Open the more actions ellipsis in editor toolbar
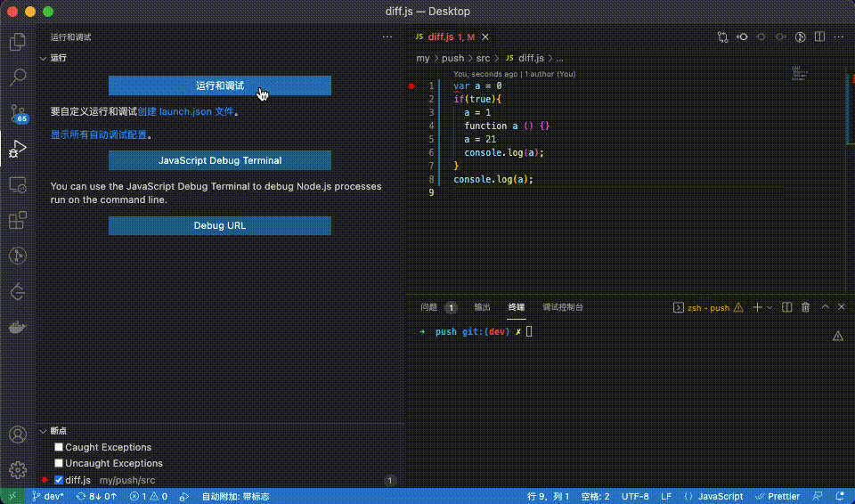The width and height of the screenshot is (855, 504). click(838, 37)
